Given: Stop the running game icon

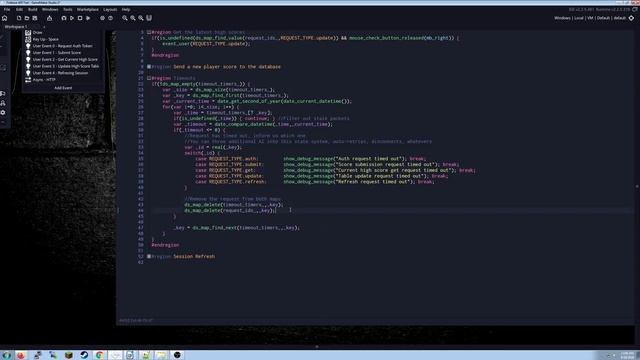Looking at the screenshot, I should (80, 18).
